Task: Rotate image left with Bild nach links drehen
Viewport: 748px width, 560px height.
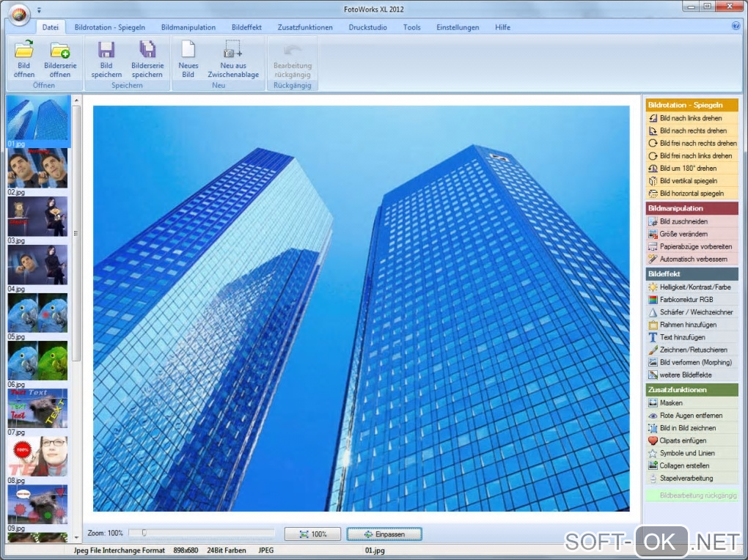Action: [x=692, y=118]
